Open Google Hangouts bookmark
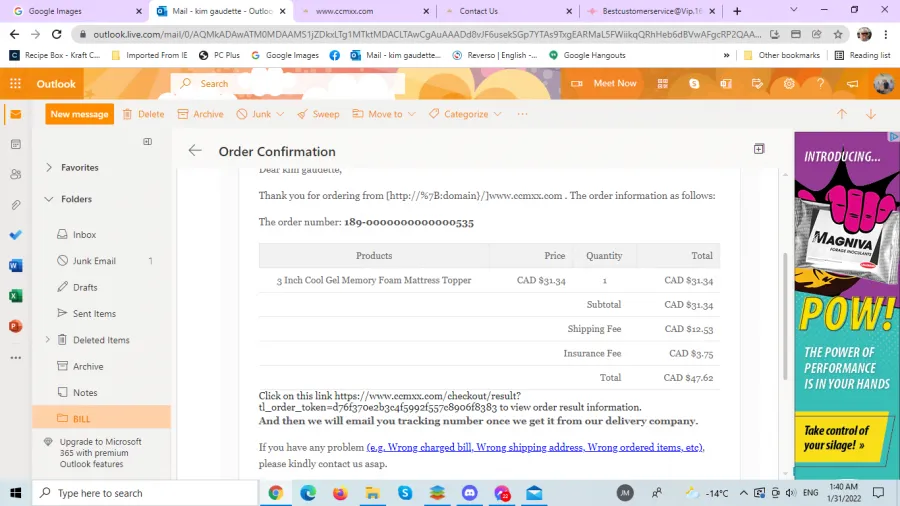Image resolution: width=900 pixels, height=506 pixels. [587, 55]
